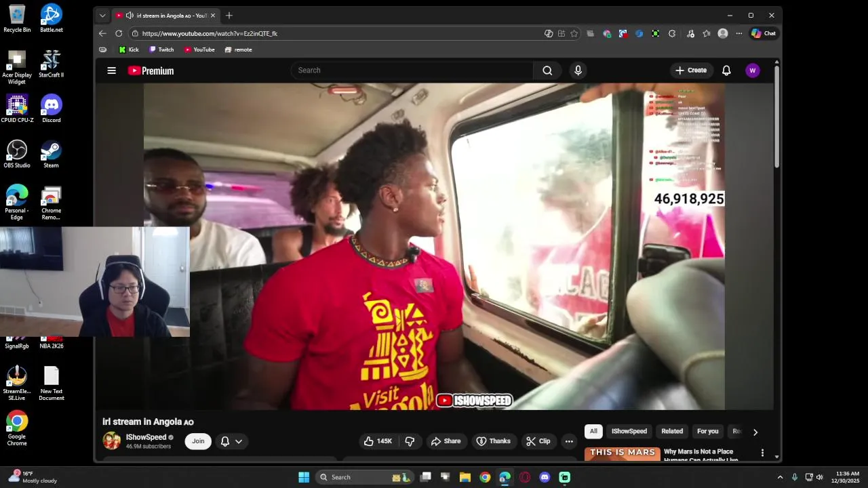Dislike the video with thumbs down
Screen dimensions: 868x488
[x=410, y=441]
